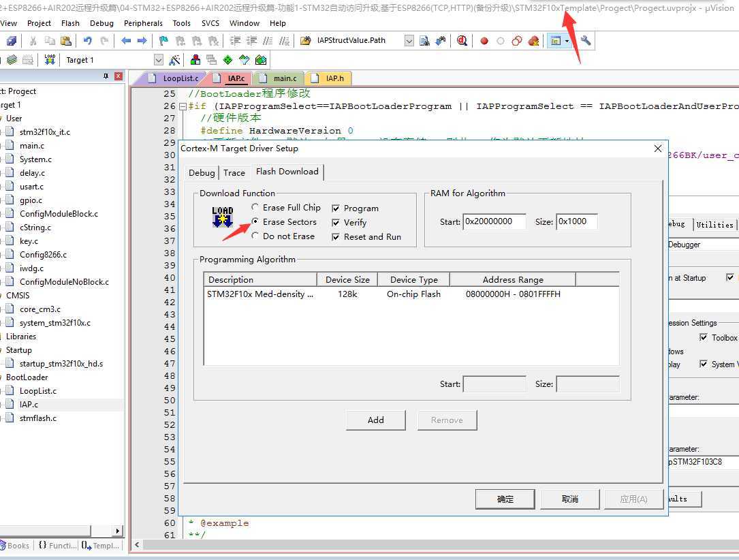Click the Find document search icon

coord(424,41)
